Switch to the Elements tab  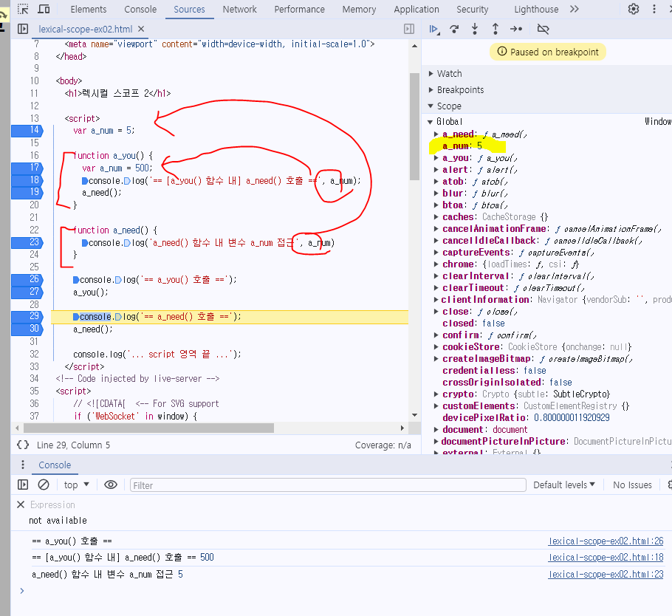pyautogui.click(x=89, y=9)
